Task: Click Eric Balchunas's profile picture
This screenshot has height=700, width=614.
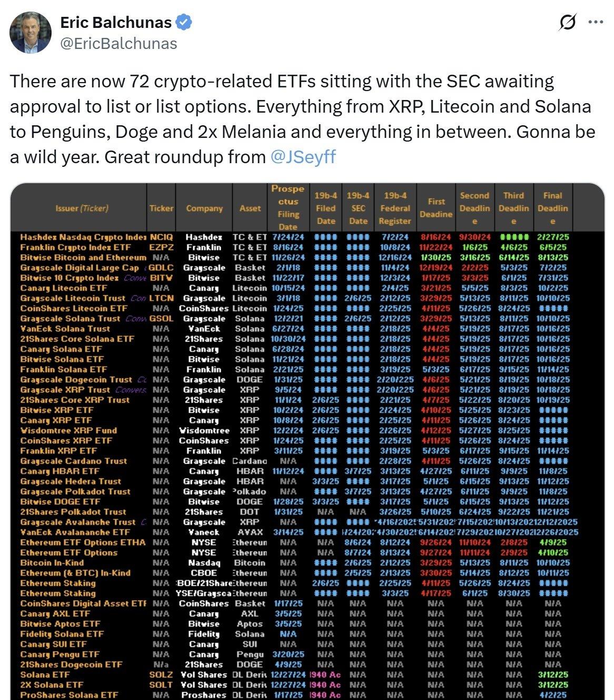Action: 31,33
